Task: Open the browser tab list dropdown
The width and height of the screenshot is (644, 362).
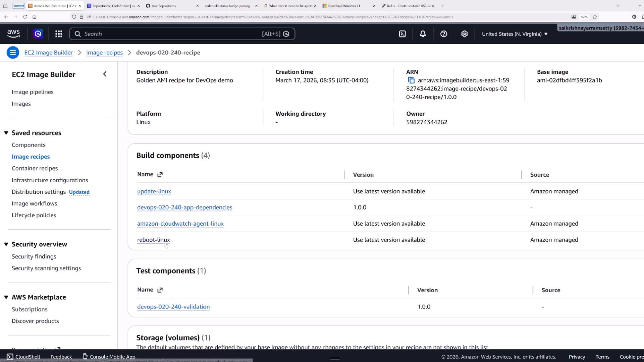Action: [618, 6]
